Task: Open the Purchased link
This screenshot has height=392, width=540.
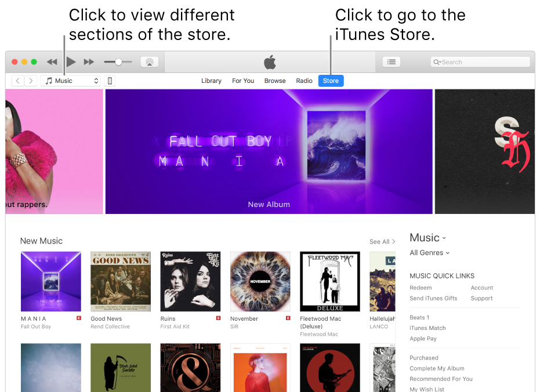Action: (x=424, y=358)
